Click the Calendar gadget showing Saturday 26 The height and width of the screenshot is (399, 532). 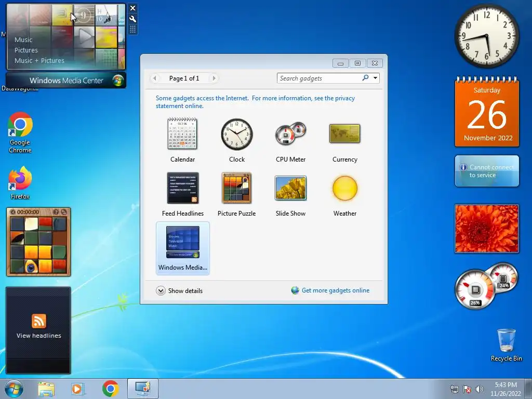click(x=487, y=112)
